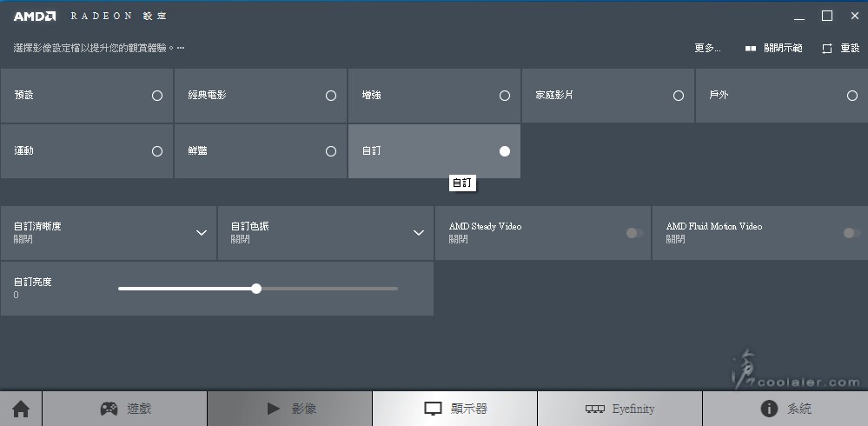Click the 家庭影片 tile label
868x426 pixels.
point(554,96)
